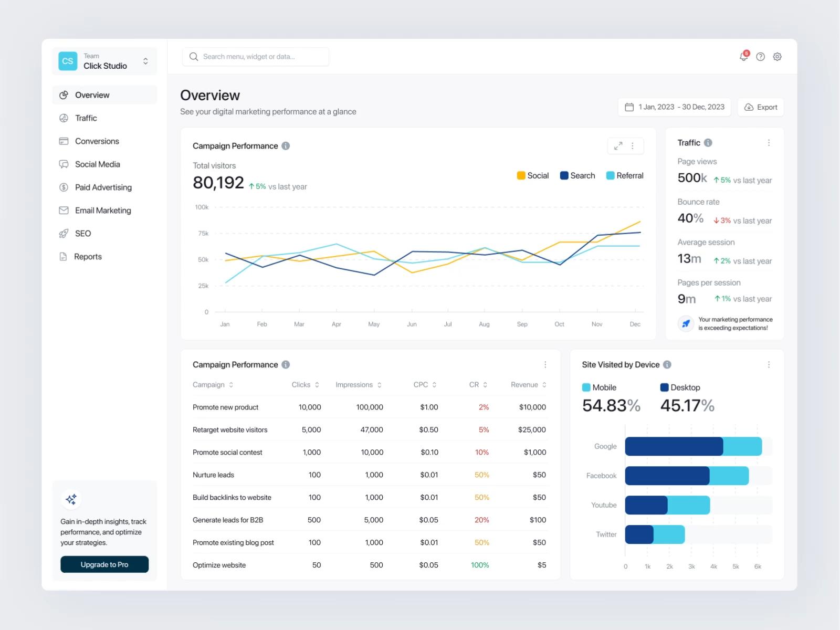Viewport: 840px width, 630px height.
Task: Open the Reports sidebar item
Action: [x=104, y=257]
